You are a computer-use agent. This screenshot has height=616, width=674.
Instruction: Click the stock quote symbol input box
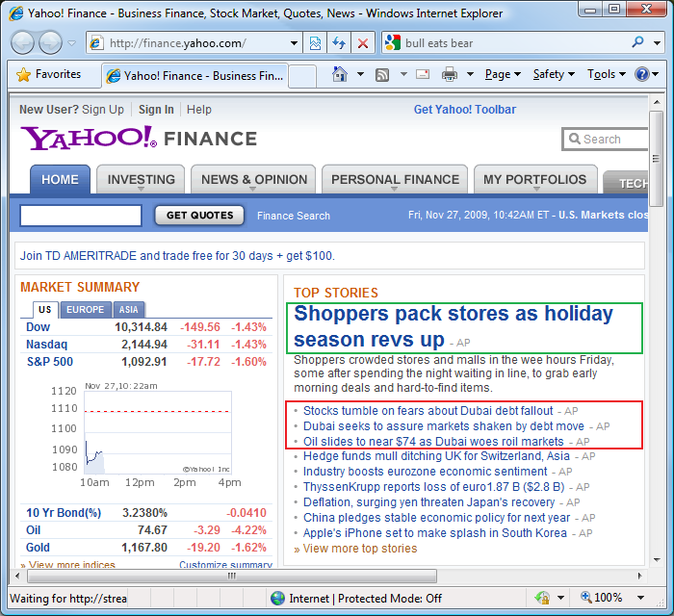81,216
